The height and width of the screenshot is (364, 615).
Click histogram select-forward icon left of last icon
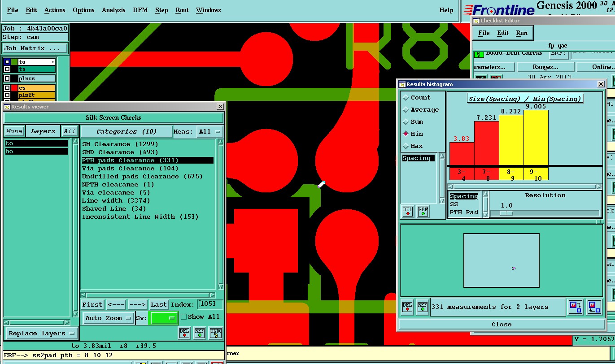576,307
